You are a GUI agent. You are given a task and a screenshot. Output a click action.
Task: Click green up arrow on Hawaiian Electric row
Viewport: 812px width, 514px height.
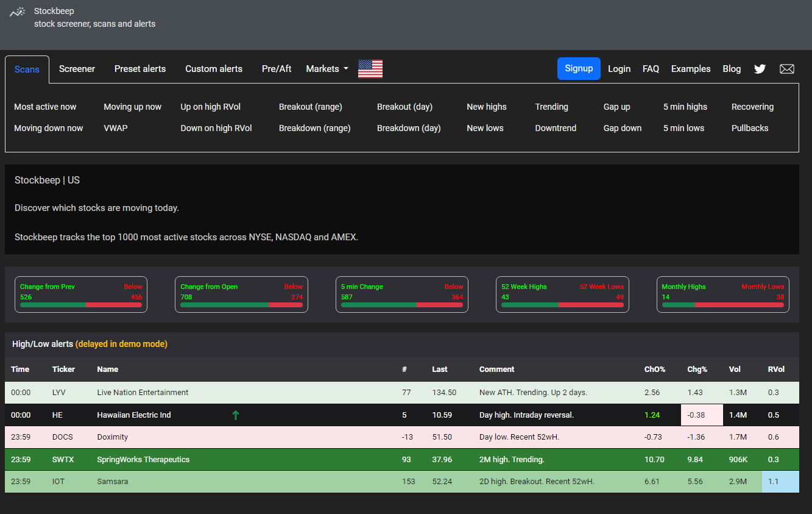pyautogui.click(x=236, y=415)
